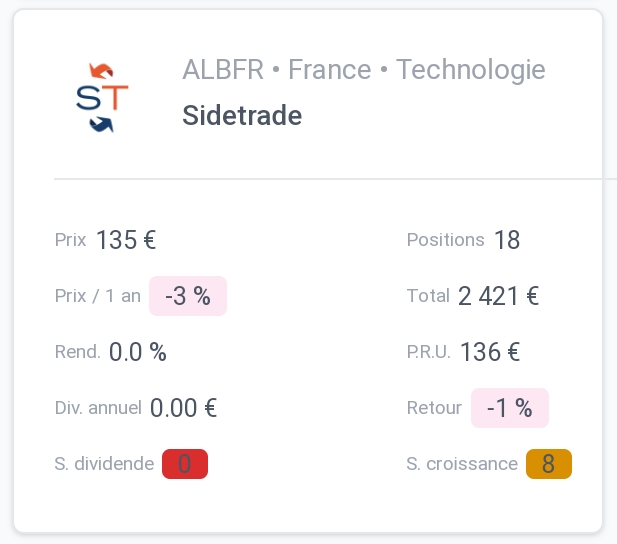
Task: Click the Prix value 135 €
Action: point(126,240)
